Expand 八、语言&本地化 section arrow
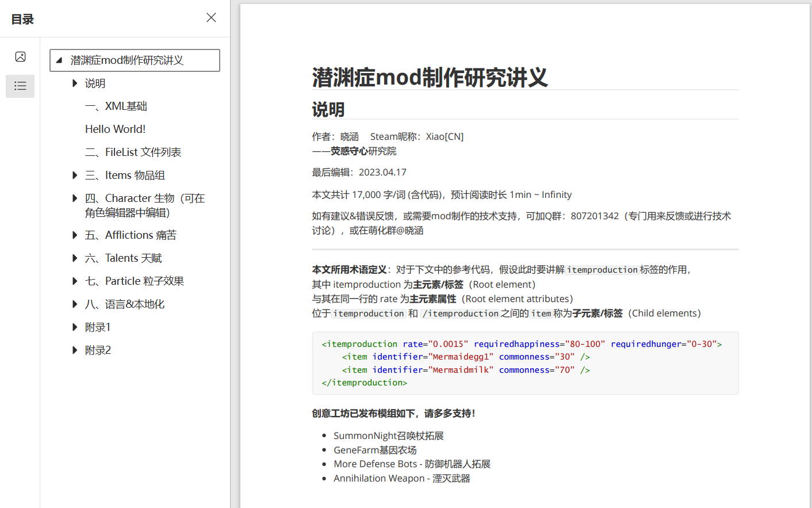 pyautogui.click(x=75, y=304)
